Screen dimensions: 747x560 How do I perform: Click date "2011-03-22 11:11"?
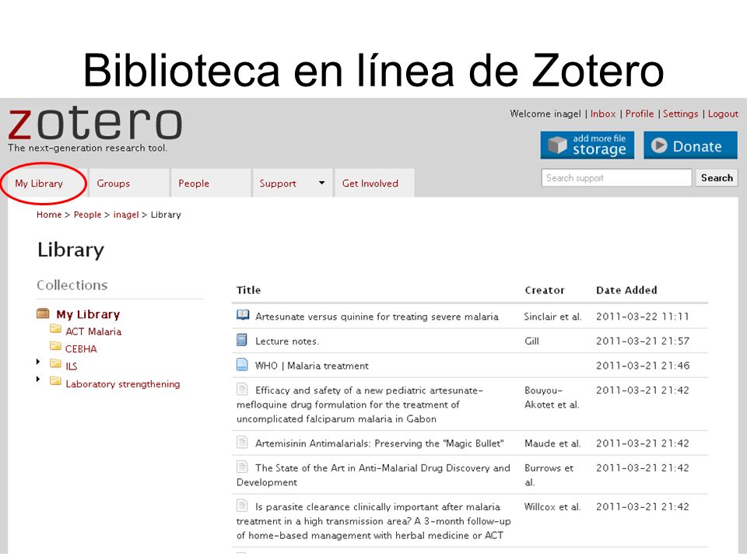click(643, 317)
